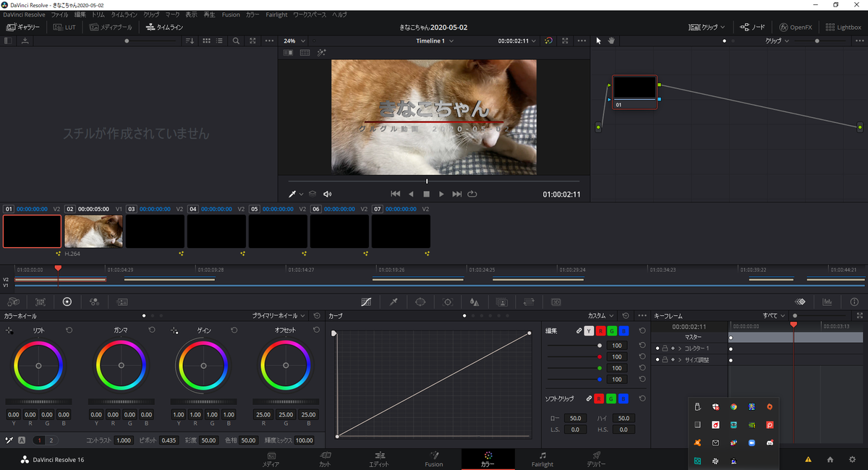
Task: Open the ファイル menu
Action: tap(59, 14)
